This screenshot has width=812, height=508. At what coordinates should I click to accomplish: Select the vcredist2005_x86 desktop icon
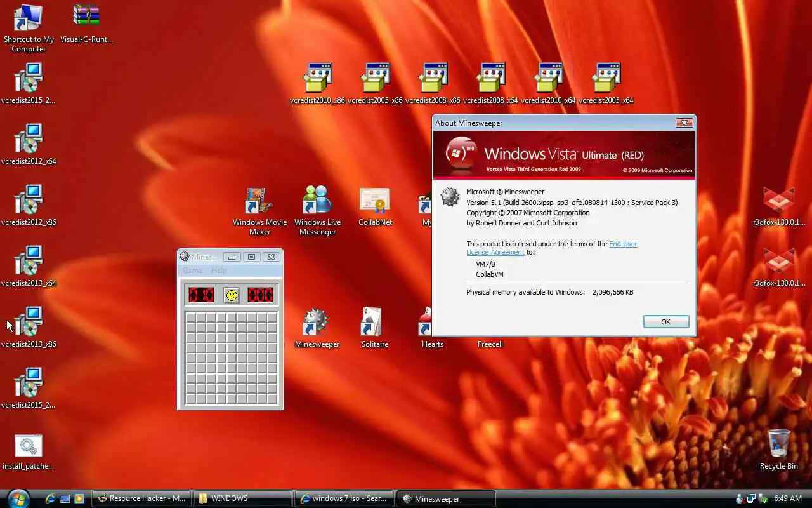tap(375, 84)
